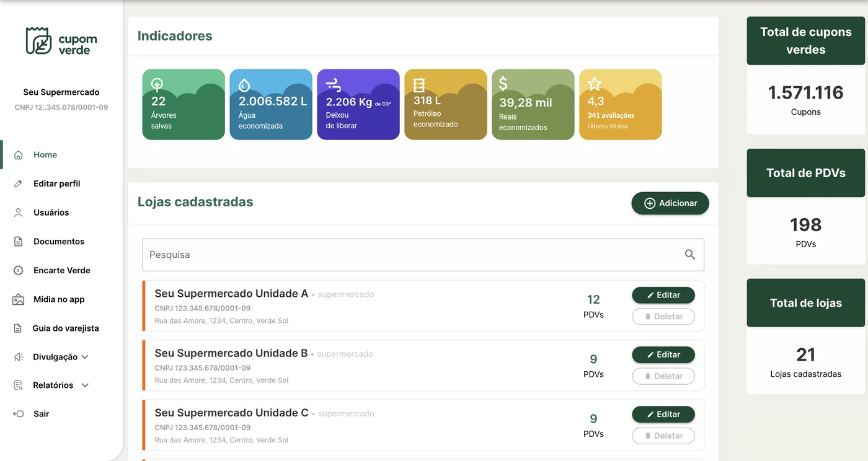Image resolution: width=868 pixels, height=461 pixels.
Task: Click the Pesquisa search input field
Action: pyautogui.click(x=423, y=255)
